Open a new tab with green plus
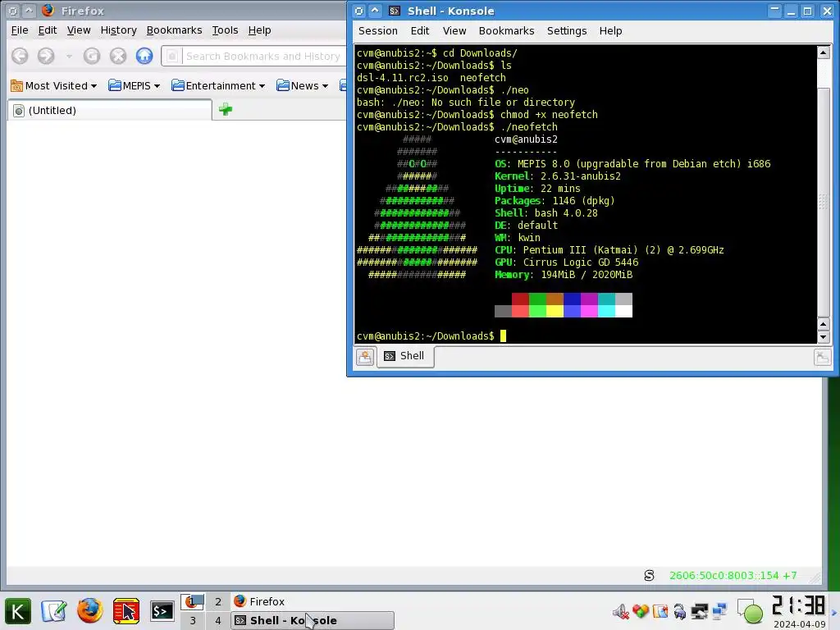 pos(226,110)
